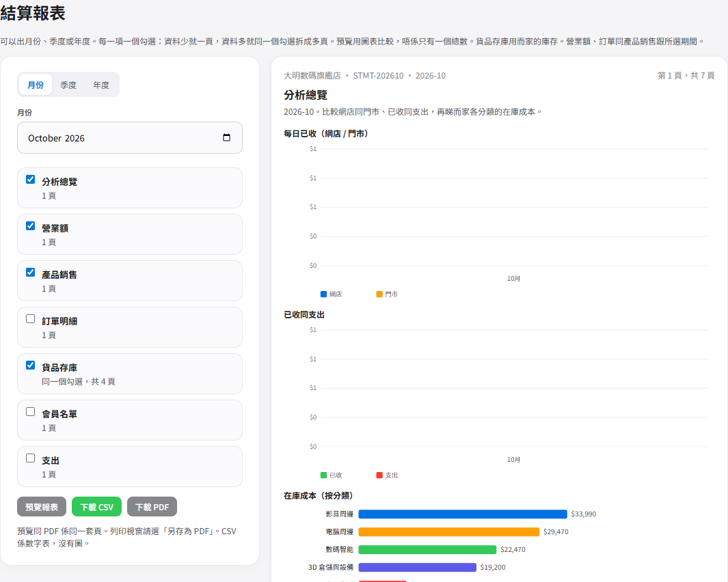Switch to the 月份 tab

coord(36,85)
